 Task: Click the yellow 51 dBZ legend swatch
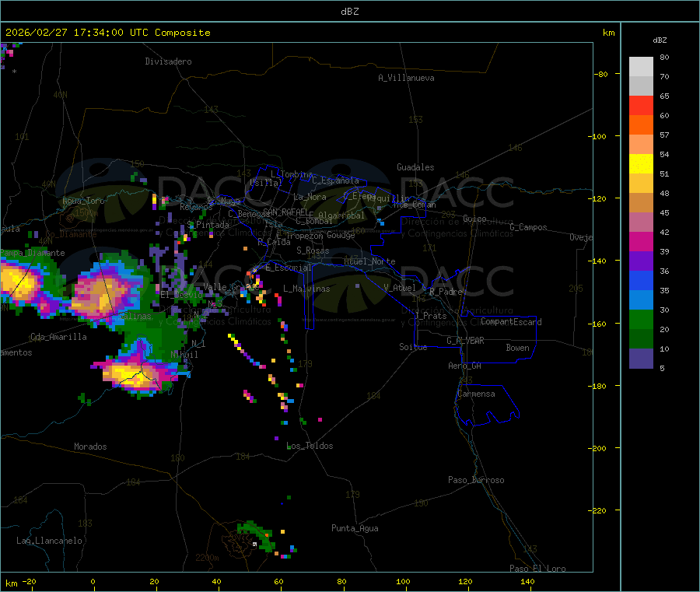point(641,164)
